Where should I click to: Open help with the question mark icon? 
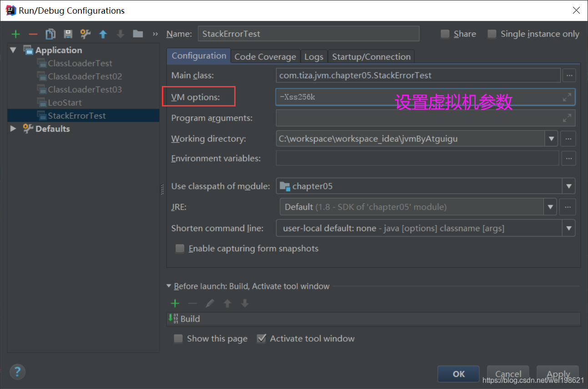coord(17,371)
